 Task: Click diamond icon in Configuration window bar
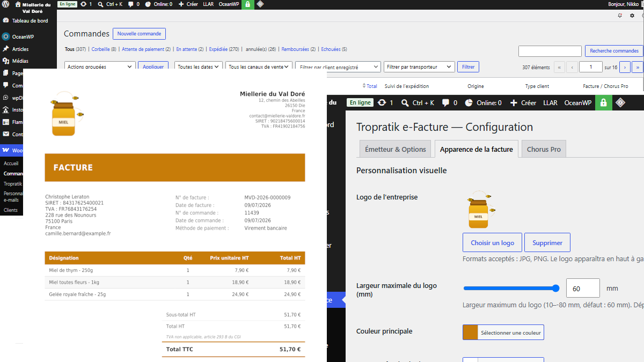click(620, 102)
